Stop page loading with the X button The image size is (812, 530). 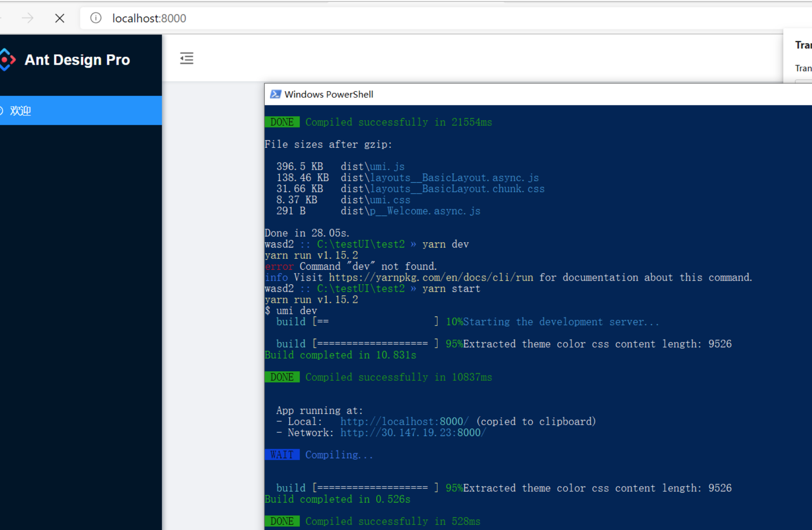point(60,18)
